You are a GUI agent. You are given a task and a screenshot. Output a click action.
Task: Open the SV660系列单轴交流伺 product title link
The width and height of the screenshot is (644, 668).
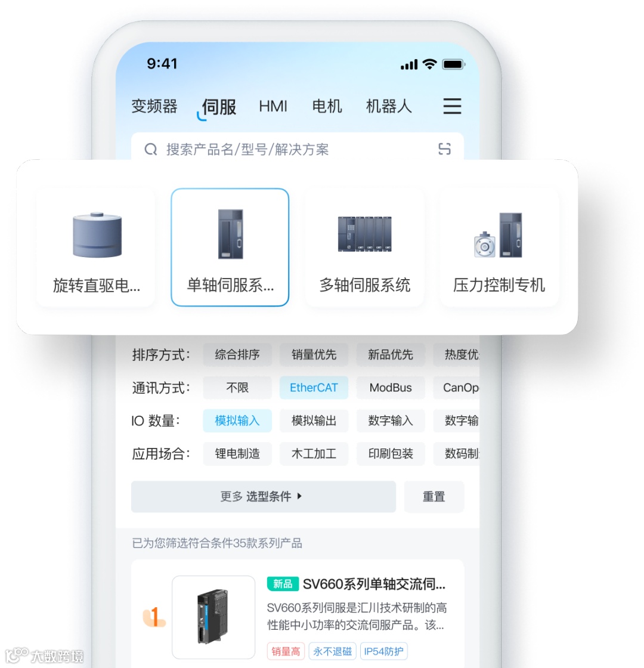[x=374, y=584]
